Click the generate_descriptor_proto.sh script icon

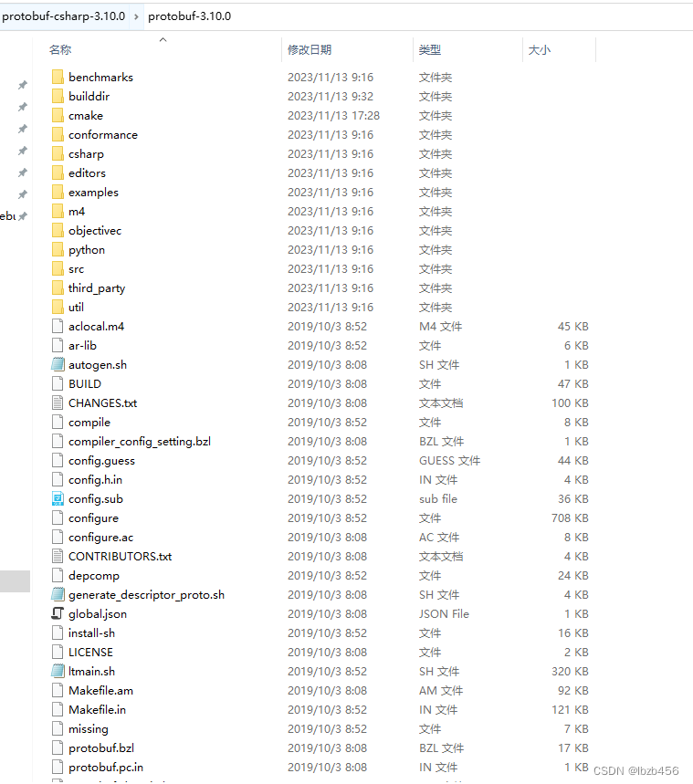pos(58,594)
